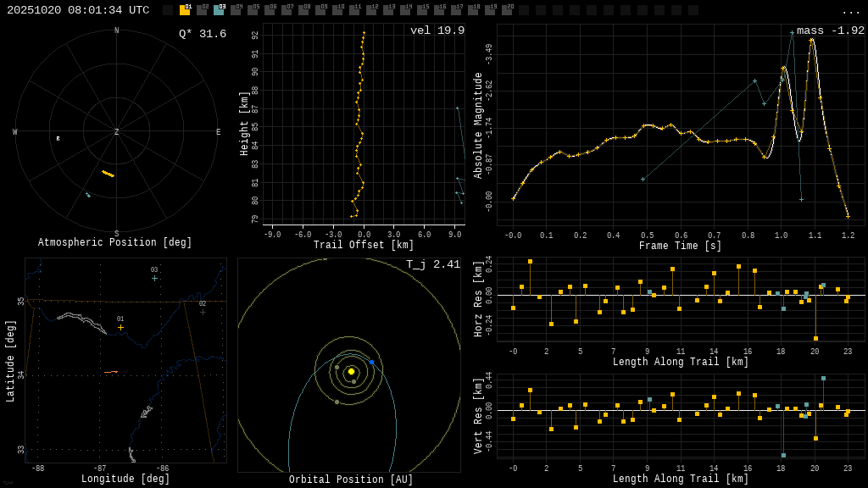Click station 01 marker on map
The height and width of the screenshot is (488, 868).
click(x=120, y=327)
